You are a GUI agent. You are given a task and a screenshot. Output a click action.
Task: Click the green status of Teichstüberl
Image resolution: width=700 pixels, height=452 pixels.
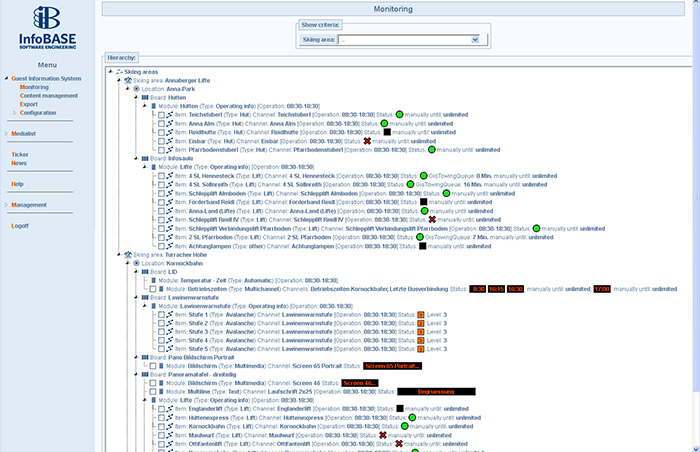pos(400,115)
